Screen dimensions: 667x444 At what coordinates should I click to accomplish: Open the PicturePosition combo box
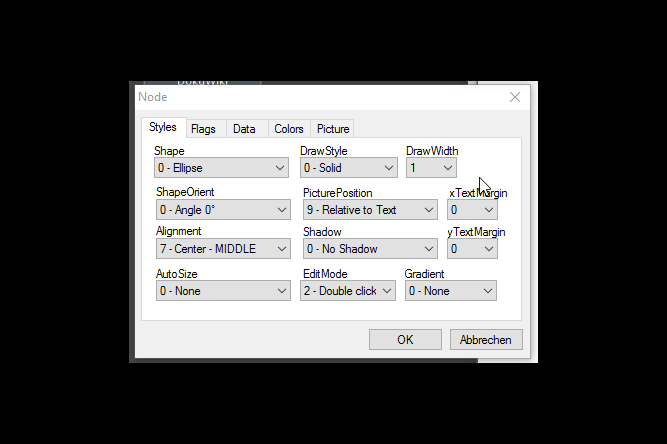[x=370, y=210]
